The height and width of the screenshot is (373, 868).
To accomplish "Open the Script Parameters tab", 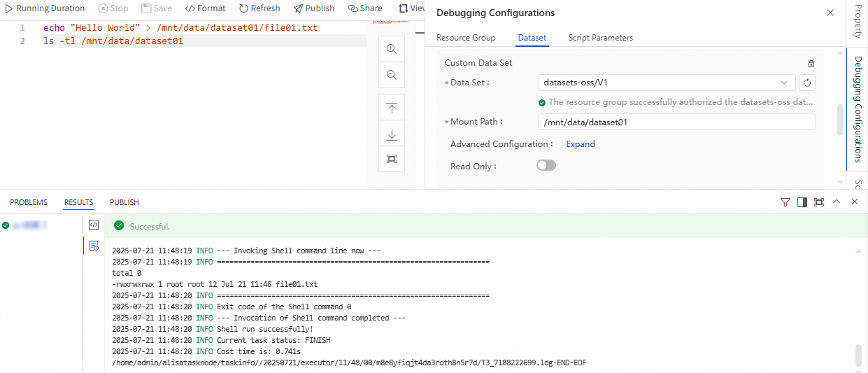I will point(600,38).
